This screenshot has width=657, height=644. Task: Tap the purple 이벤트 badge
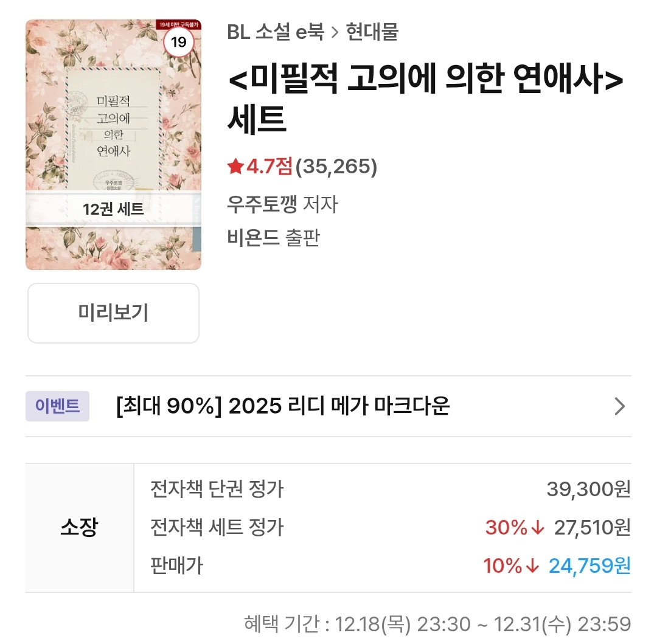tap(57, 406)
